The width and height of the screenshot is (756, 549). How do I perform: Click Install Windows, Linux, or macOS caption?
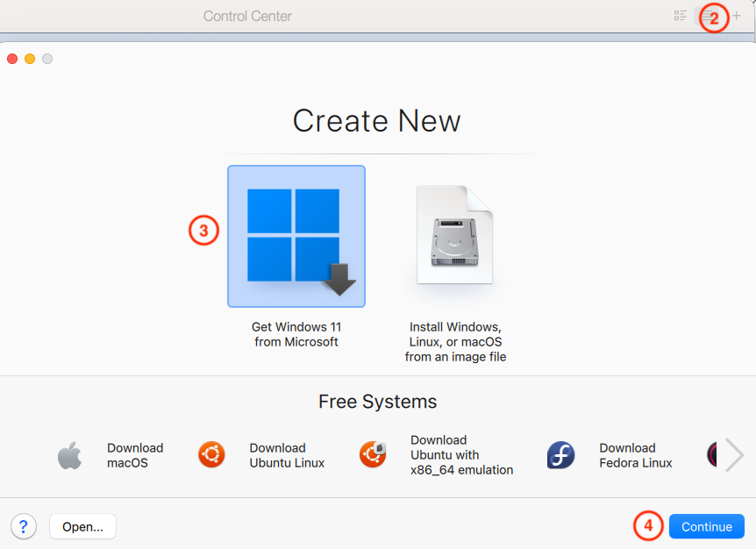point(455,342)
